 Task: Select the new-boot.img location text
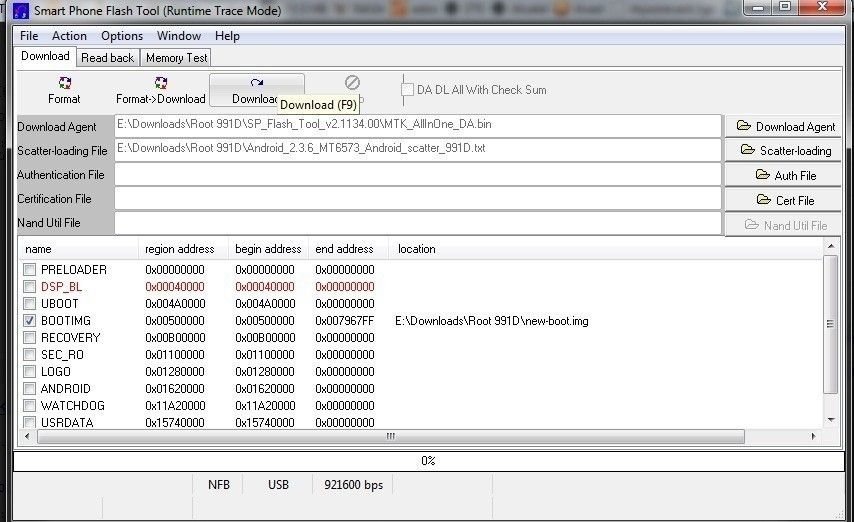[492, 321]
